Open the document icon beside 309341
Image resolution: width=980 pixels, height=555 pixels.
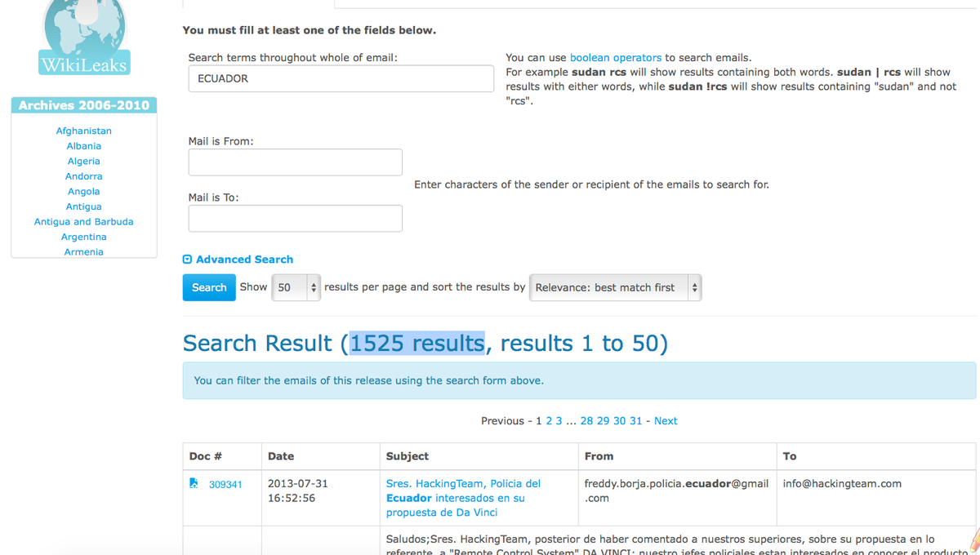[194, 483]
